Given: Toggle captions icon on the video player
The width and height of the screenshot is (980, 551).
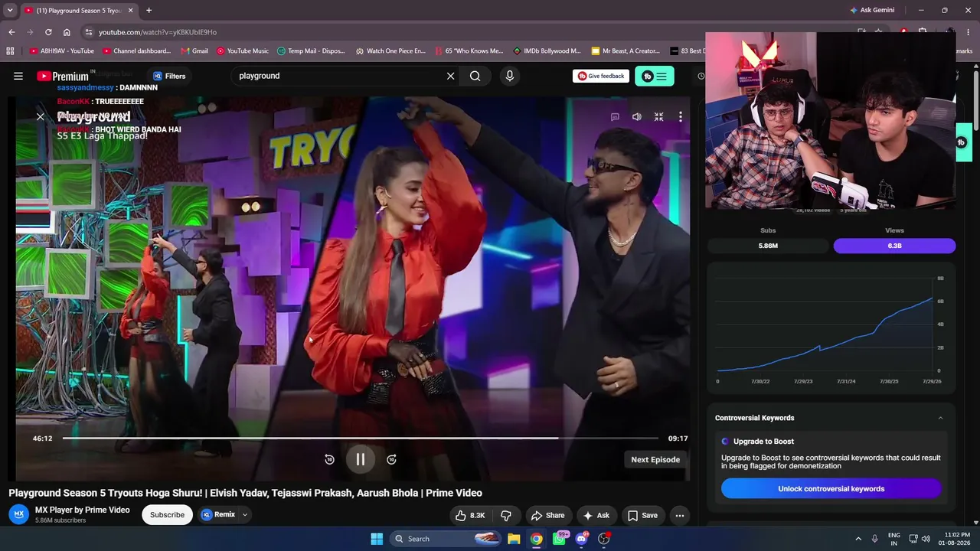Looking at the screenshot, I should point(615,117).
